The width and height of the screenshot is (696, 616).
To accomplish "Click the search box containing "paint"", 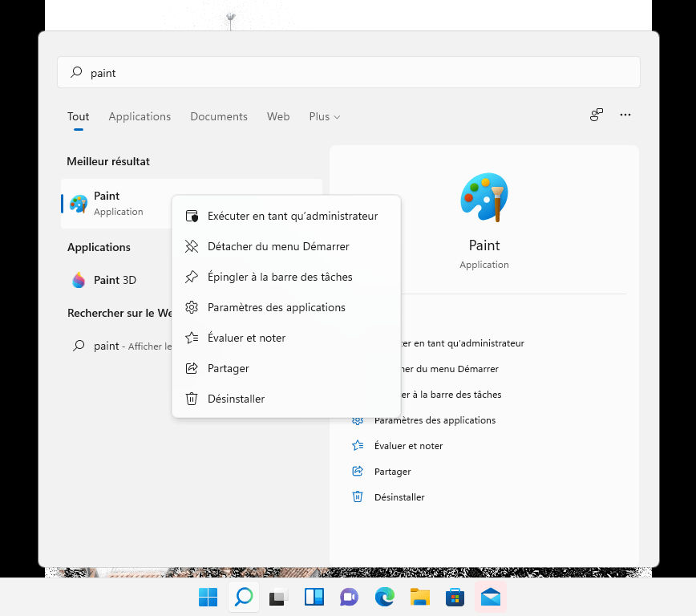I will pos(348,73).
